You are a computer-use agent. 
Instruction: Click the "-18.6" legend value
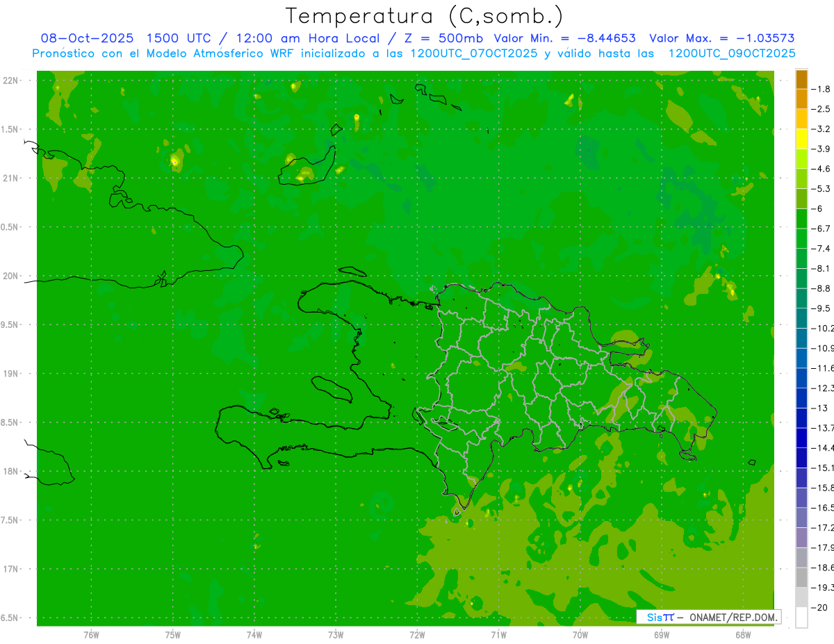pos(823,567)
